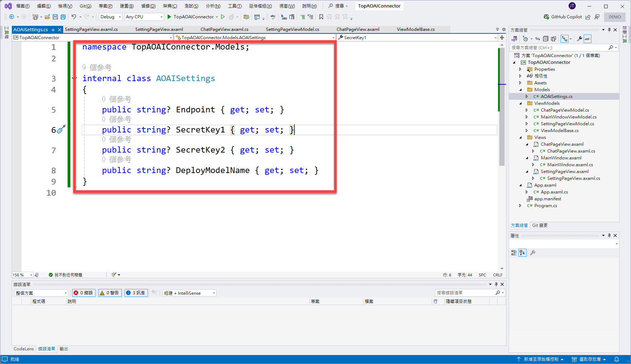Open the SecretKey1 member navigation dropdown
Screen dimensions: 631x364
point(418,37)
